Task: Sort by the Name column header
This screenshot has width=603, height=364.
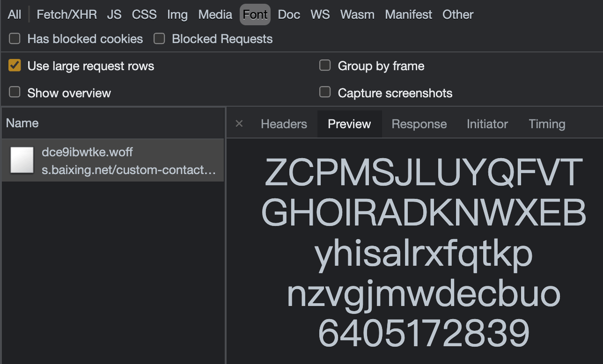Action: [113, 123]
